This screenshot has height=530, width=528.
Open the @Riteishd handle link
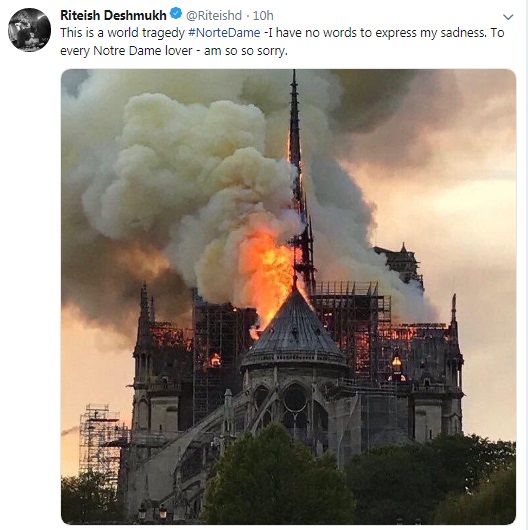pos(214,16)
